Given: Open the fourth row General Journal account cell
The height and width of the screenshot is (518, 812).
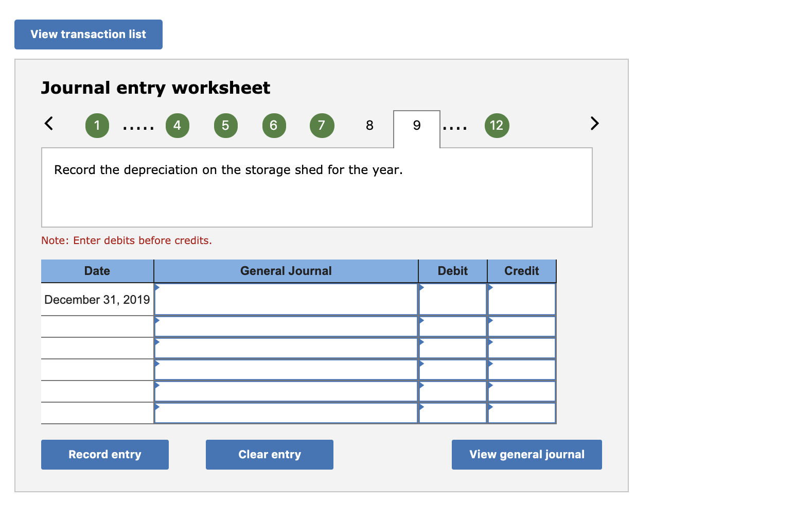Looking at the screenshot, I should click(286, 370).
